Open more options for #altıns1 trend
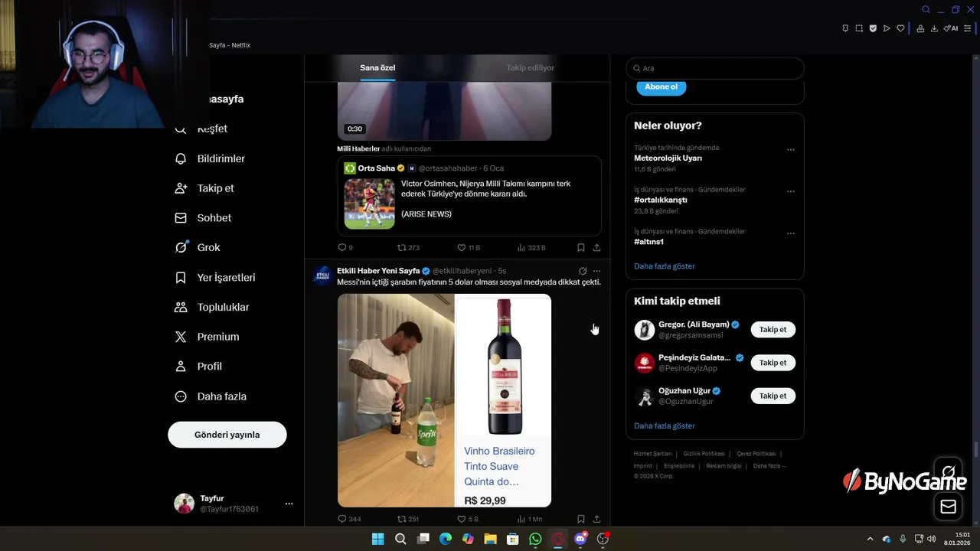Image resolution: width=980 pixels, height=551 pixels. click(791, 233)
